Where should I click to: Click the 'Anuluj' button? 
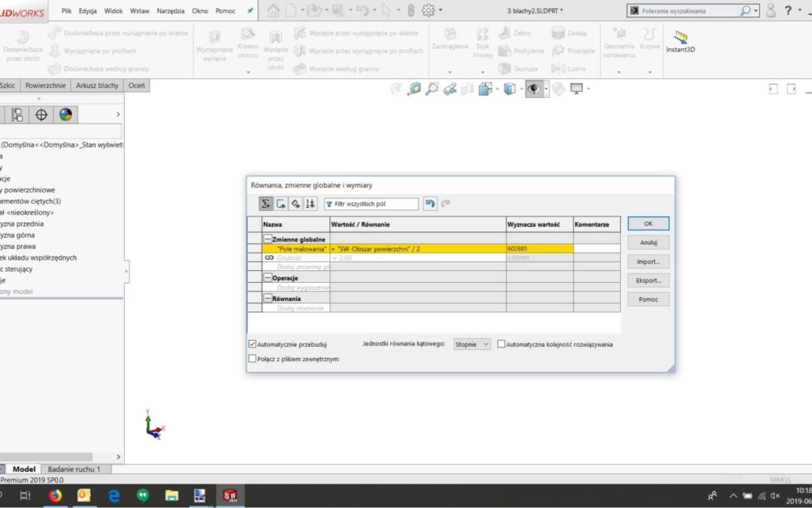click(x=648, y=242)
